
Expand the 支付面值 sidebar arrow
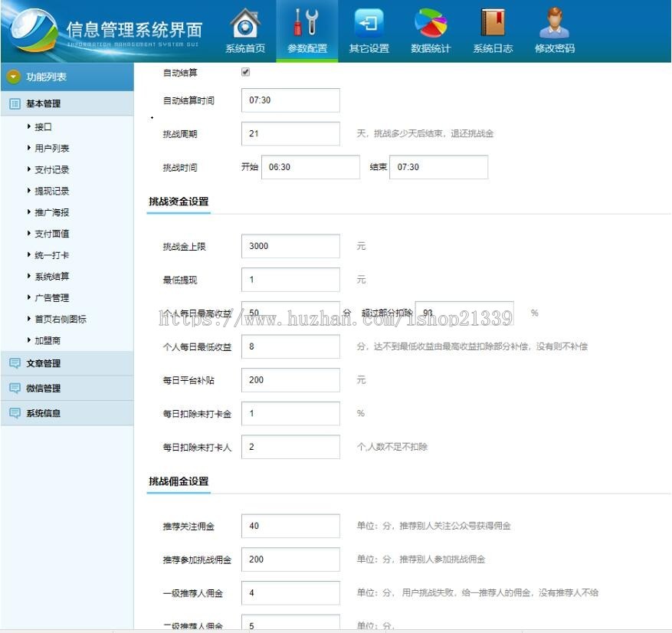click(x=28, y=234)
